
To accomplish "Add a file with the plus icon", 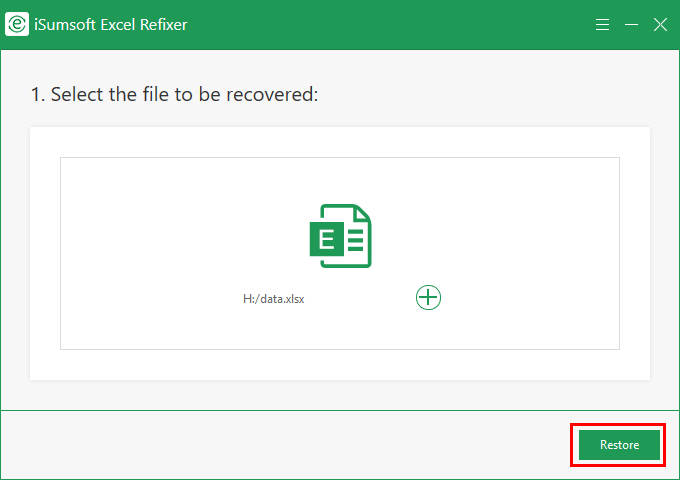I will tap(428, 297).
